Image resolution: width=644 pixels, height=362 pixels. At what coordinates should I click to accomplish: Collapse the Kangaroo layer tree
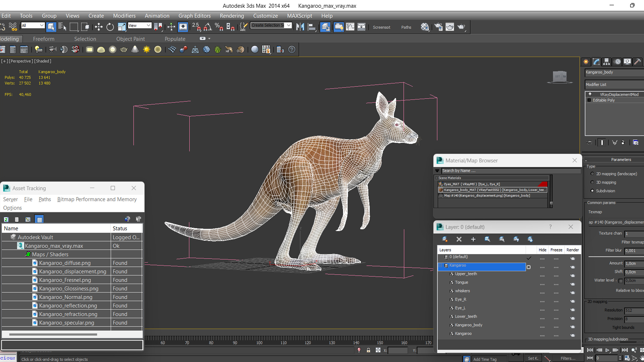(441, 265)
